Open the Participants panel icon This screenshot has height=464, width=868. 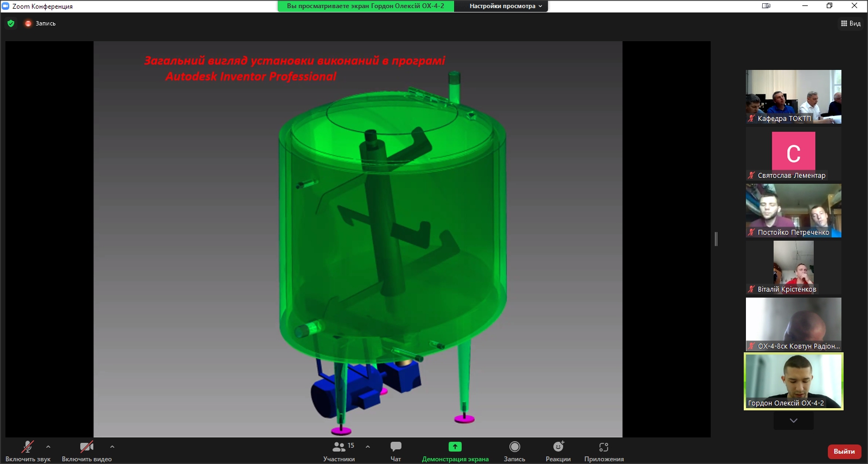tap(339, 447)
